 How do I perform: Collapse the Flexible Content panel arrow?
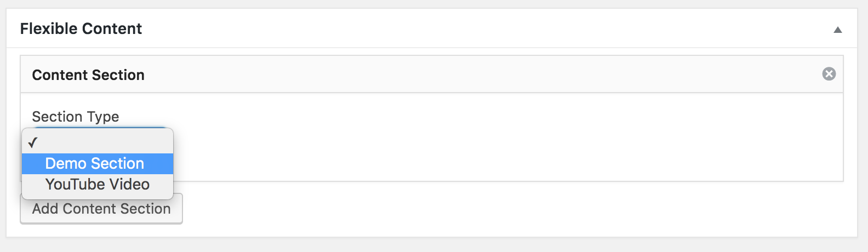[837, 30]
